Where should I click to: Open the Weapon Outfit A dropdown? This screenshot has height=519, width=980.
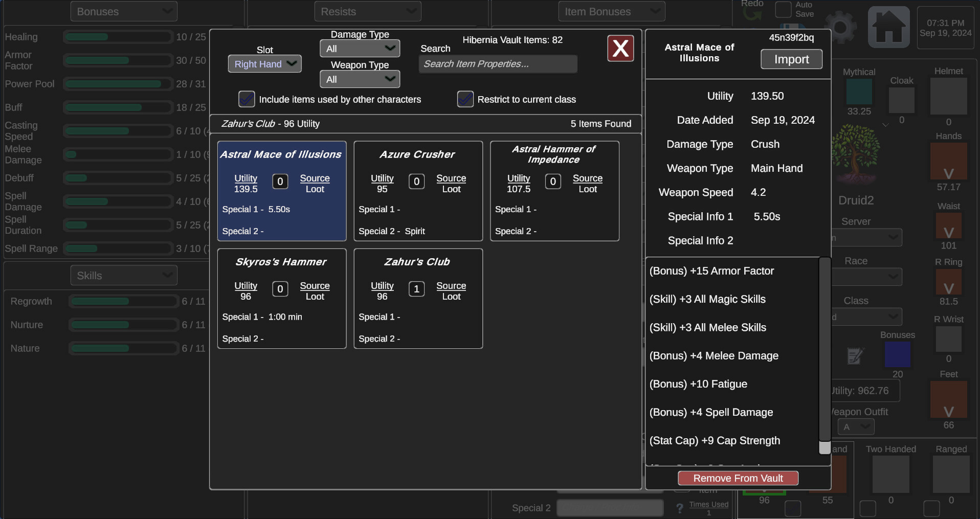point(856,426)
